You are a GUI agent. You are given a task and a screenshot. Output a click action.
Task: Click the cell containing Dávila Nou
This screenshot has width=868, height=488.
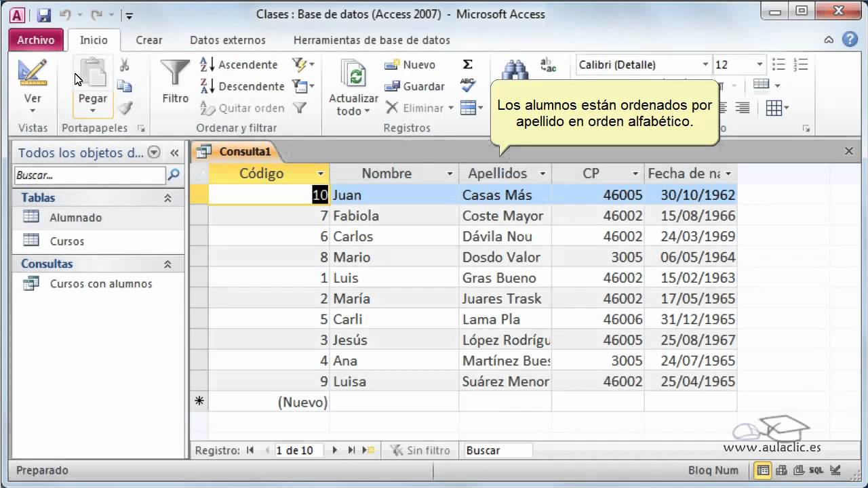[505, 237]
